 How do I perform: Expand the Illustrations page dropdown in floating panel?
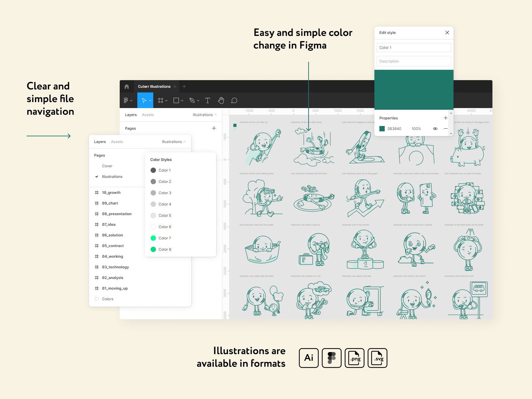coord(174,142)
